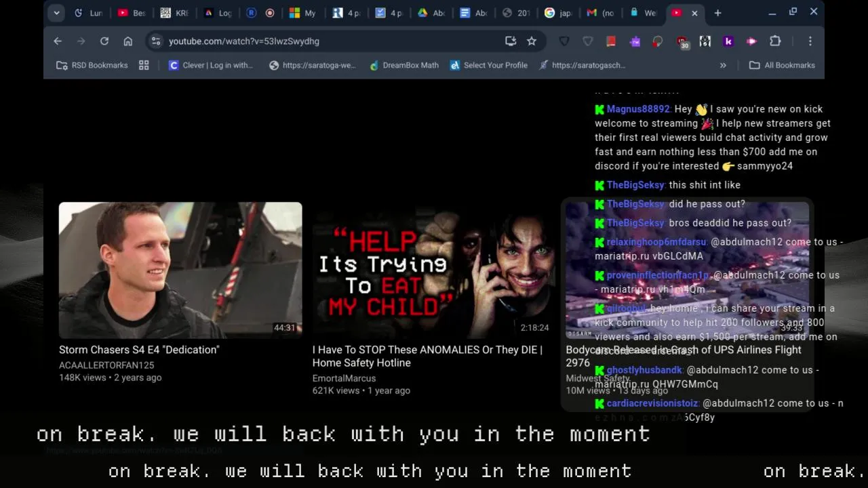Switch to the 'Bes' YouTube tab

(133, 13)
